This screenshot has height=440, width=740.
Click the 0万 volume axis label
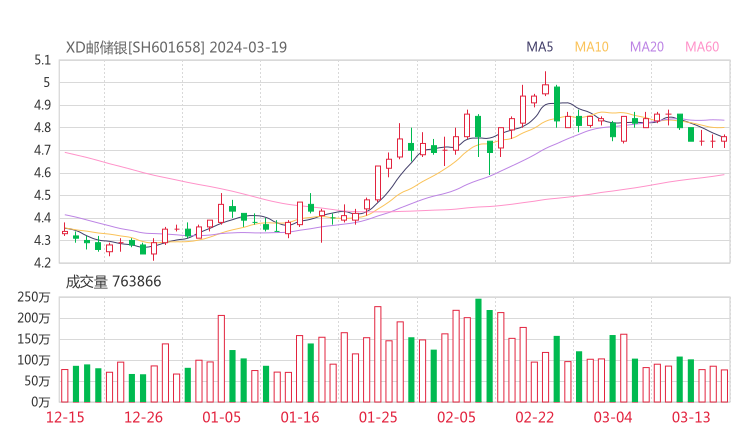click(41, 402)
